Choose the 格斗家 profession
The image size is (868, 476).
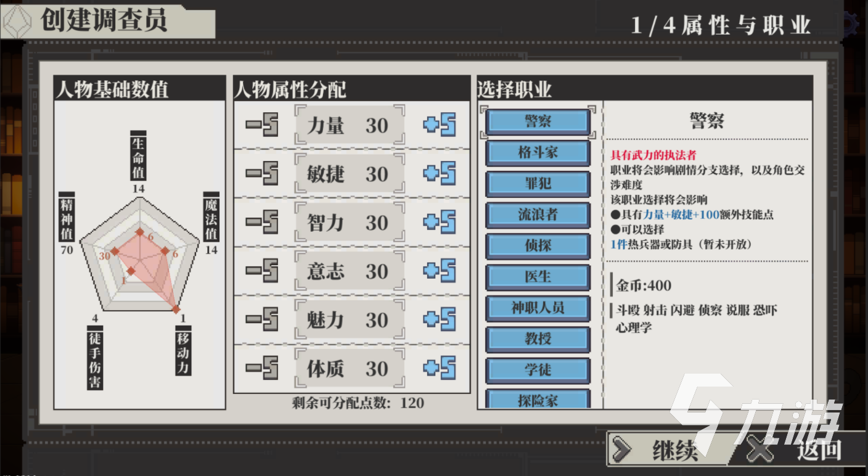point(538,152)
